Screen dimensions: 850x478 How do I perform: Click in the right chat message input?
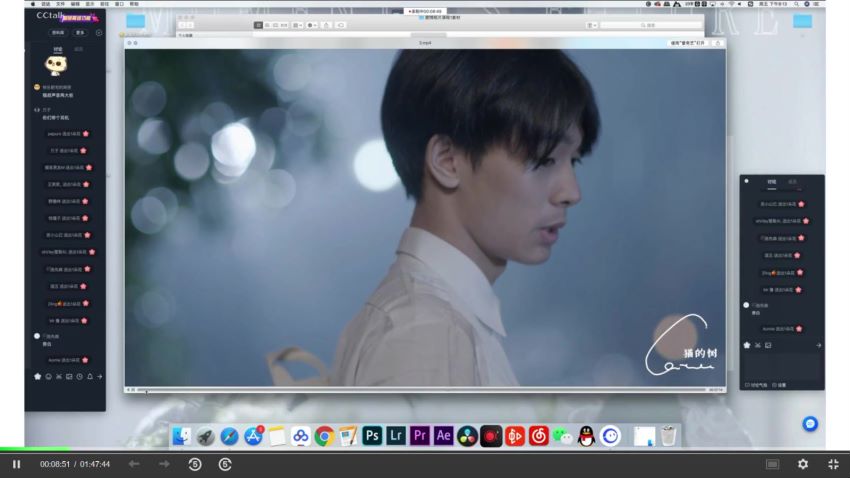tap(782, 365)
